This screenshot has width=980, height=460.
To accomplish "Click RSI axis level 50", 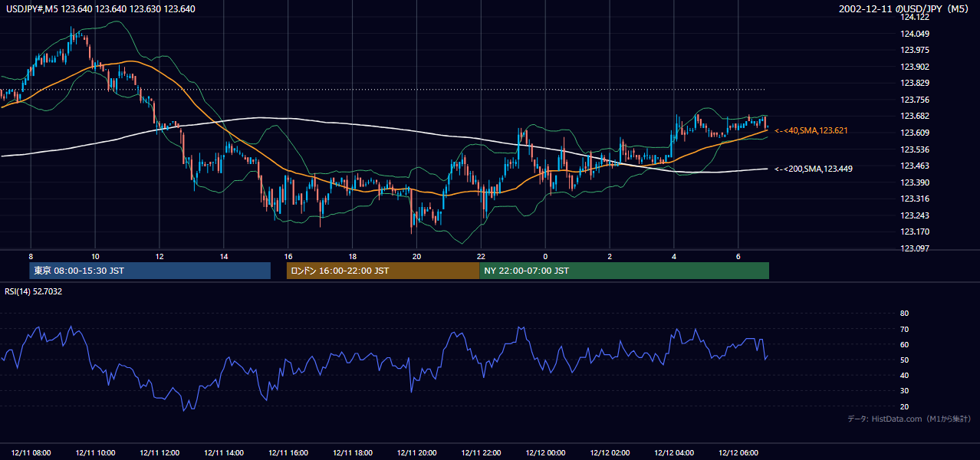I will pyautogui.click(x=904, y=360).
